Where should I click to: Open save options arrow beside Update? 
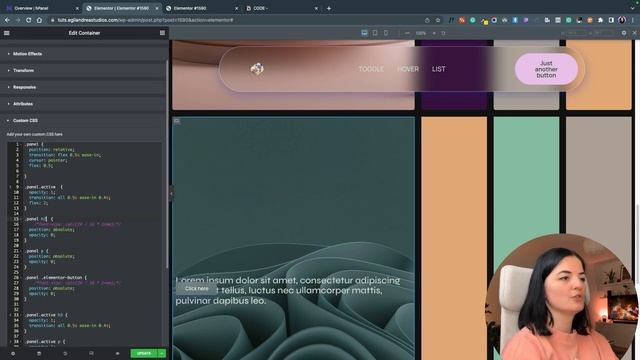tap(162, 353)
